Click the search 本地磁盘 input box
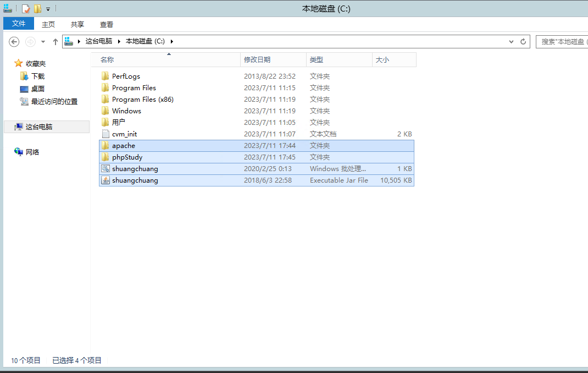This screenshot has height=373, width=588. click(562, 41)
